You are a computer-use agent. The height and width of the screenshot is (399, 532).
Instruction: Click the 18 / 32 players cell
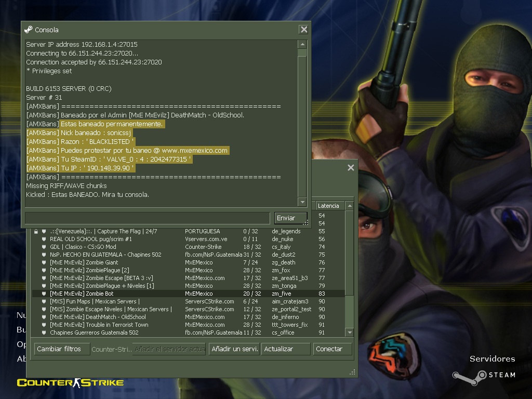[252, 247]
